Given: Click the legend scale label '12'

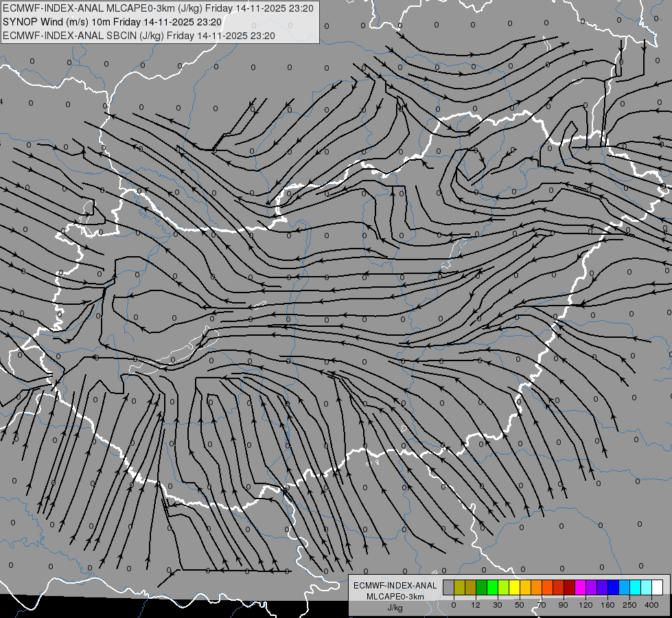Looking at the screenshot, I should [x=475, y=605].
